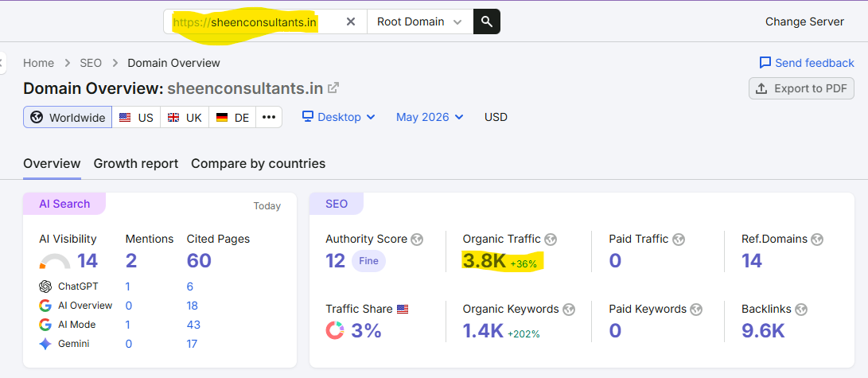Click US flag beside Traffic Share
This screenshot has width=868, height=378.
(403, 310)
